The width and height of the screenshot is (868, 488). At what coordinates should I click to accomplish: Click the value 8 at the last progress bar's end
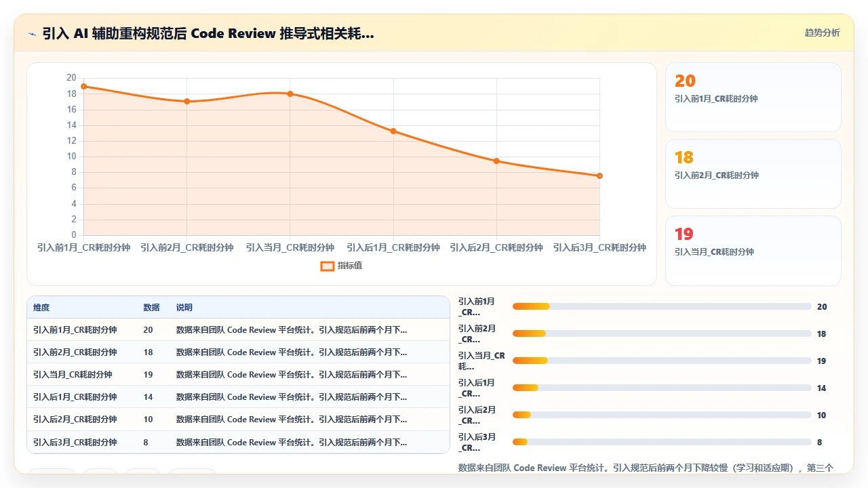point(819,443)
